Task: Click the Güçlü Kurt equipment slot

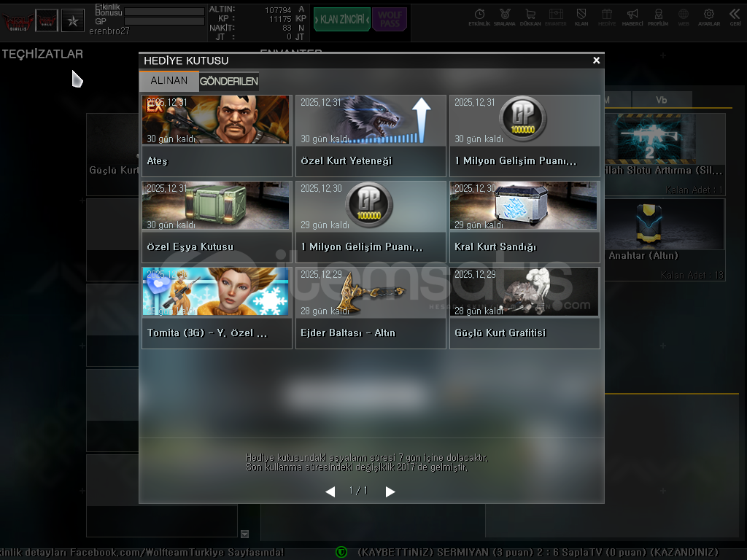Action: click(112, 155)
